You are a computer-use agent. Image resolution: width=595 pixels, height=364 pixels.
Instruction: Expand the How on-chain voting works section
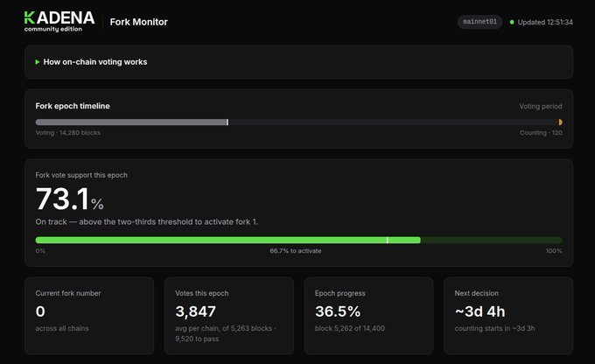tap(298, 62)
